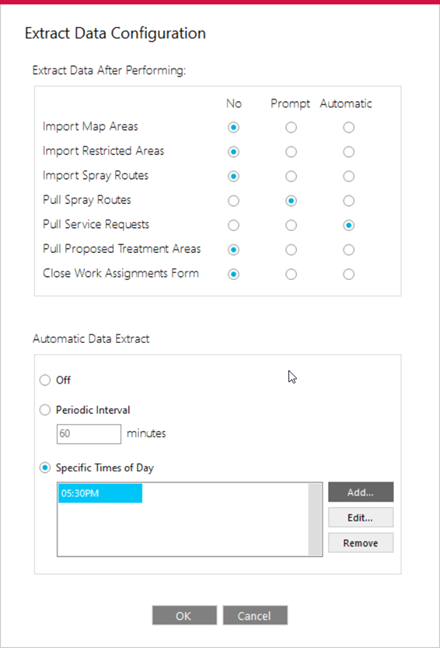Set Import Map Areas to Automatic

348,127
